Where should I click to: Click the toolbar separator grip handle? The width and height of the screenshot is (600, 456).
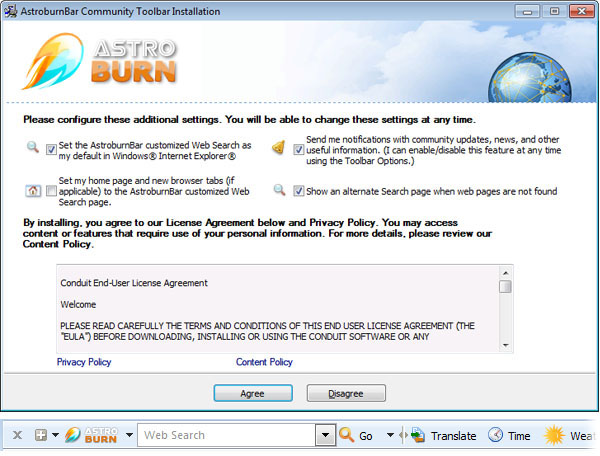[403, 435]
